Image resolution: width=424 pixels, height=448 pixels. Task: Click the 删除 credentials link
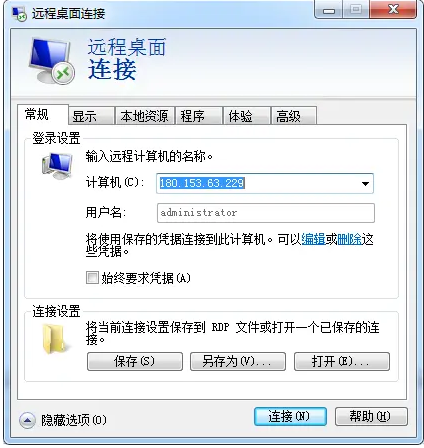pyautogui.click(x=349, y=239)
